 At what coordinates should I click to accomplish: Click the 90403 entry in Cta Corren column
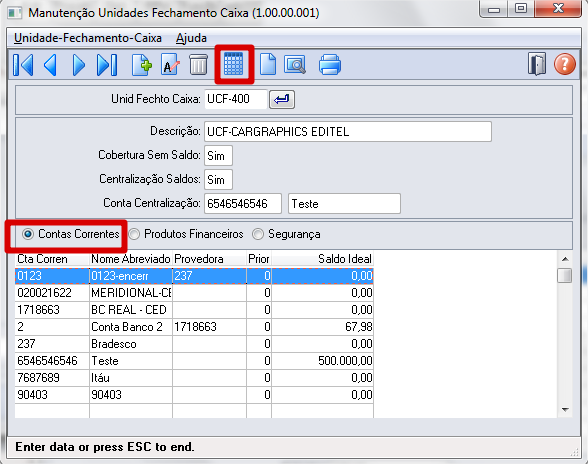(52, 395)
